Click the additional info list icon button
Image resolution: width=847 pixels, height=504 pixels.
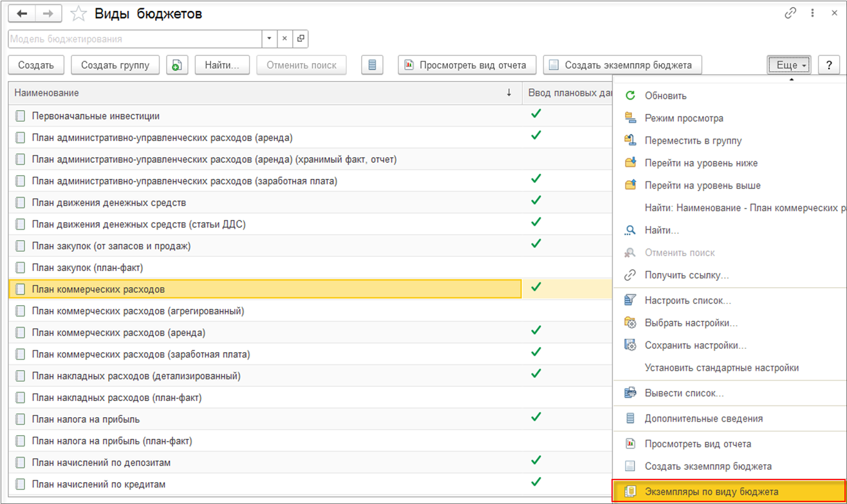pos(372,65)
